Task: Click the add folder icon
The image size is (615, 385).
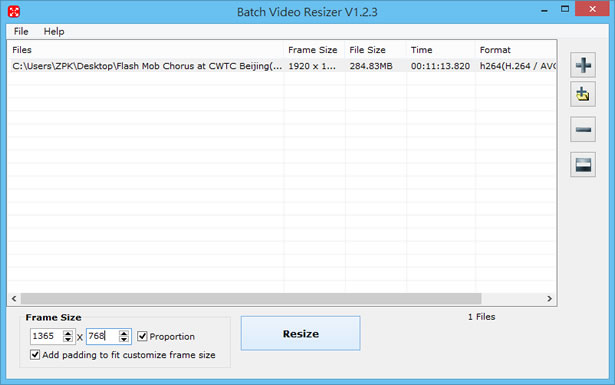Action: pyautogui.click(x=583, y=94)
